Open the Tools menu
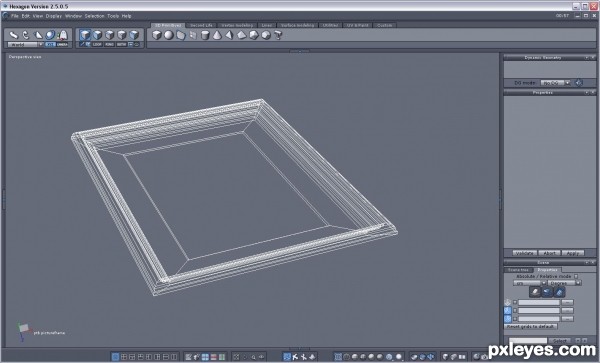 tap(113, 16)
